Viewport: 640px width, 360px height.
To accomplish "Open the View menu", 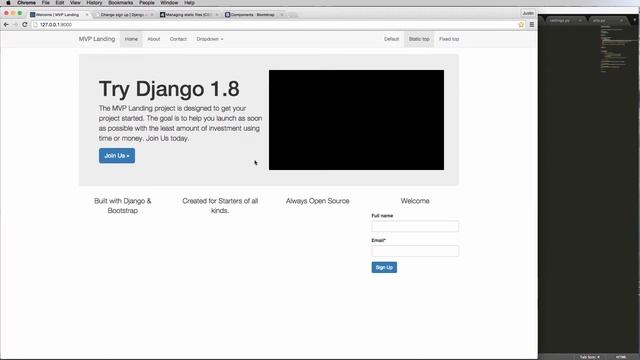I will [75, 2].
